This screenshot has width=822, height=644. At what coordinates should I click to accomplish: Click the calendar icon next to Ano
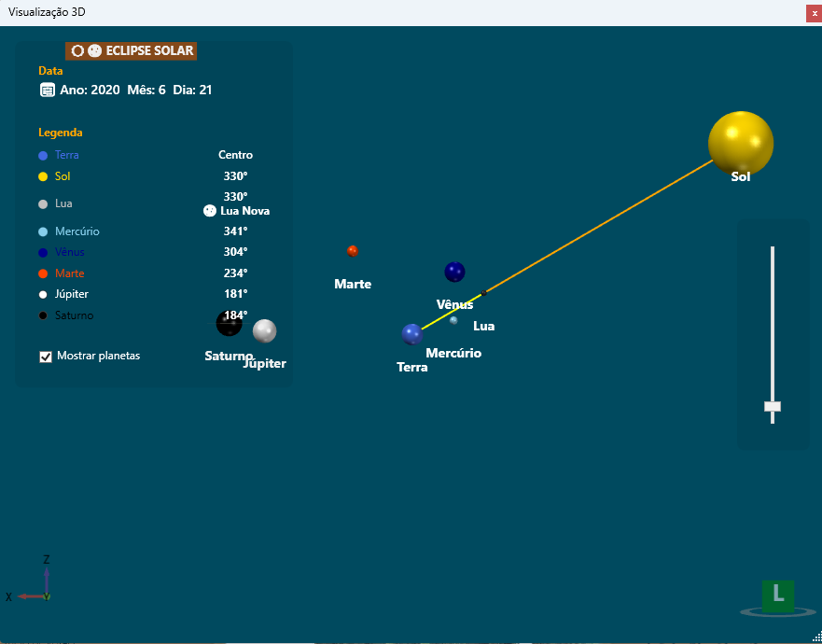pos(47,90)
